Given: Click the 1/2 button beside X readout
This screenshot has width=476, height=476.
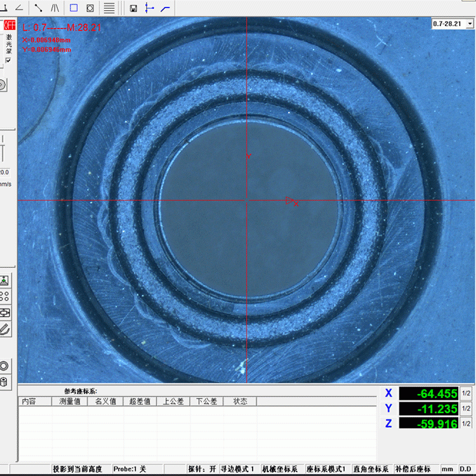Looking at the screenshot, I should [x=465, y=393].
